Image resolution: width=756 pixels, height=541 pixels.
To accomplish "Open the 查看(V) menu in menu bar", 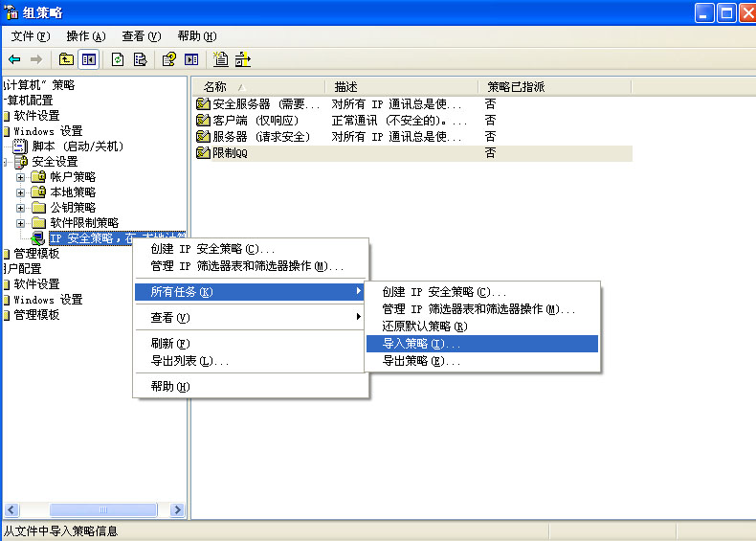I will click(x=142, y=36).
